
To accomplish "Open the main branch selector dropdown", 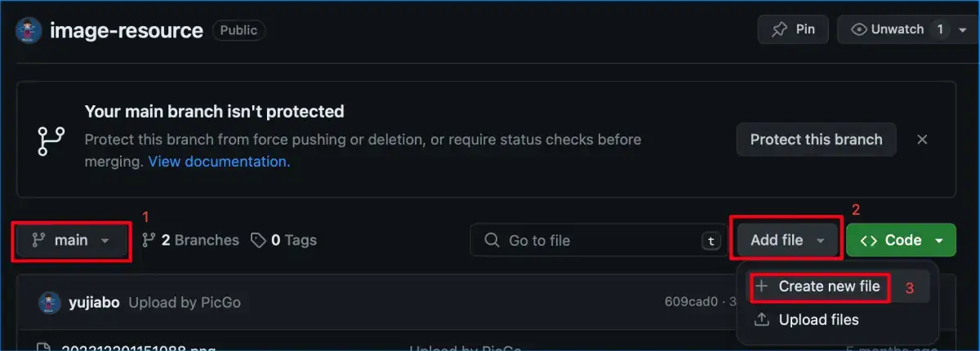I will [x=71, y=241].
